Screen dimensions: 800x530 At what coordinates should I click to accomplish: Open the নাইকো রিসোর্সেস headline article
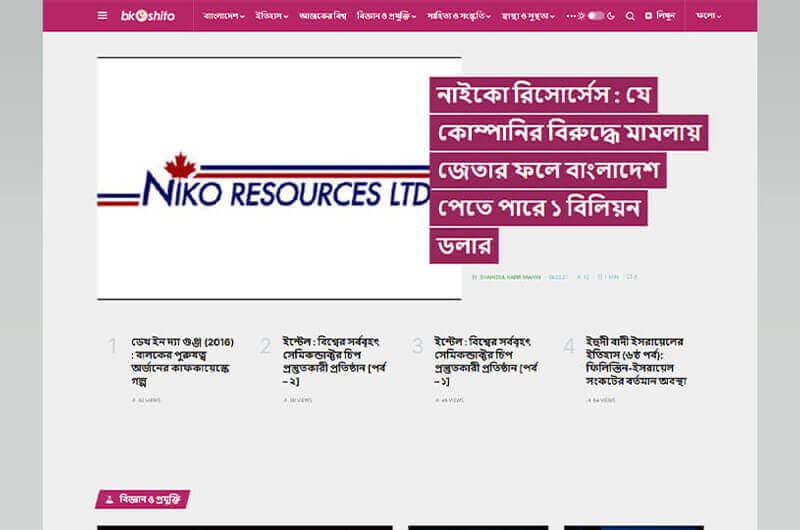[x=568, y=170]
